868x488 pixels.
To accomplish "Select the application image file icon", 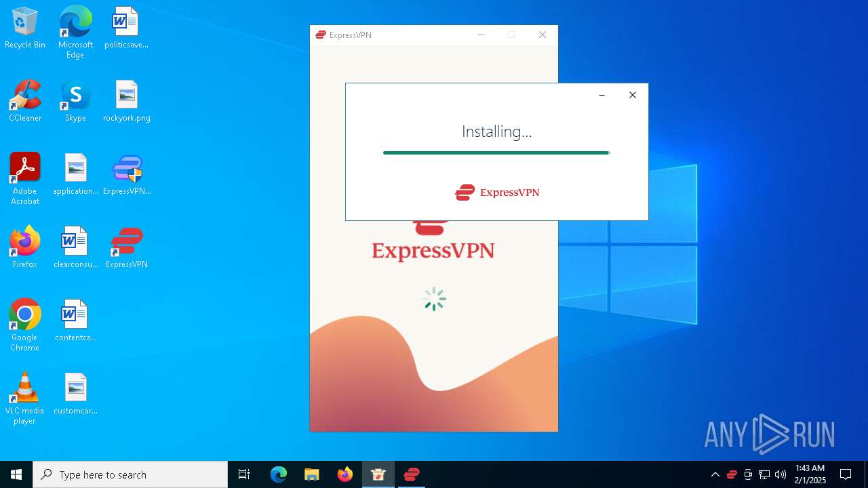I will [x=75, y=174].
